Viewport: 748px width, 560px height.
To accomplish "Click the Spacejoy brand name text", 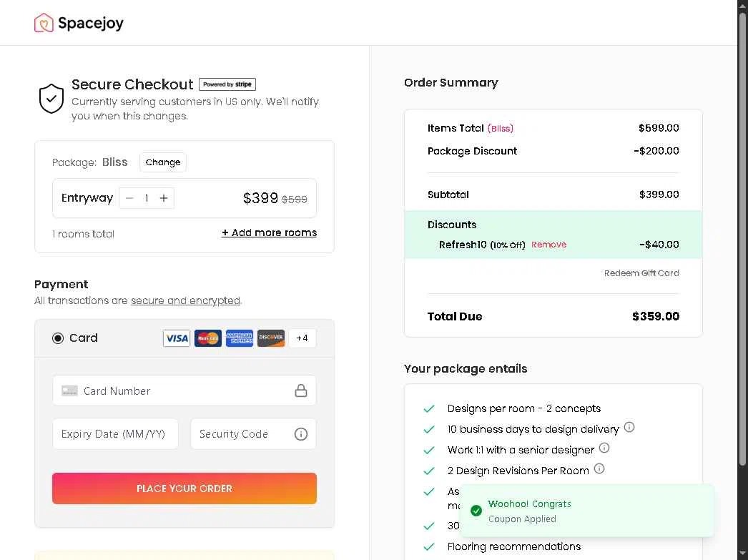I will (91, 23).
